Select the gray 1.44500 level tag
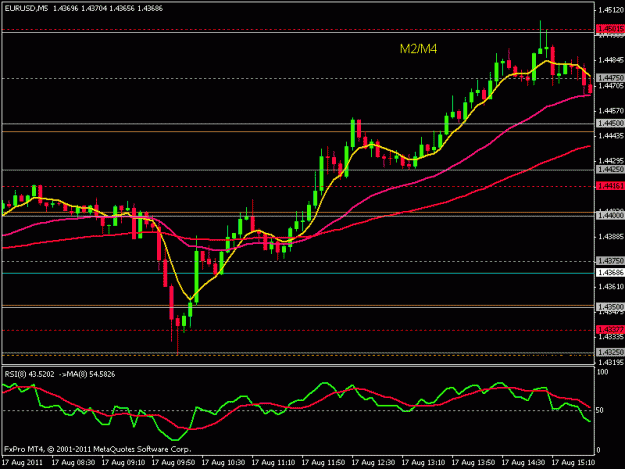Screen dimensions: 625x469 pyautogui.click(x=610, y=124)
